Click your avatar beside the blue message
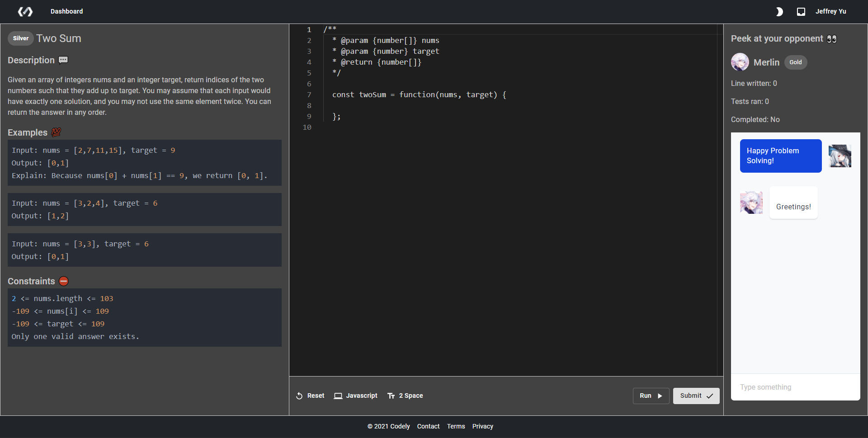This screenshot has width=868, height=438. click(840, 156)
